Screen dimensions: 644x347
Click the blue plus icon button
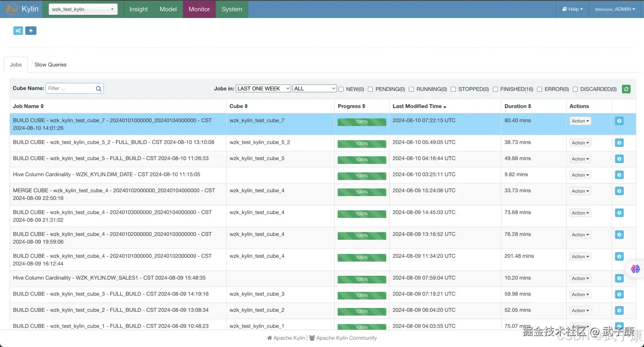tap(31, 30)
